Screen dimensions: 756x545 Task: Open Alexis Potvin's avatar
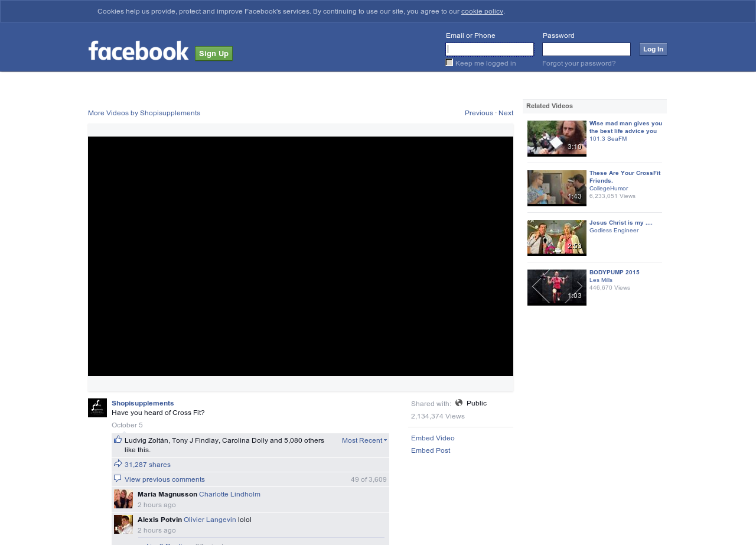tap(123, 524)
